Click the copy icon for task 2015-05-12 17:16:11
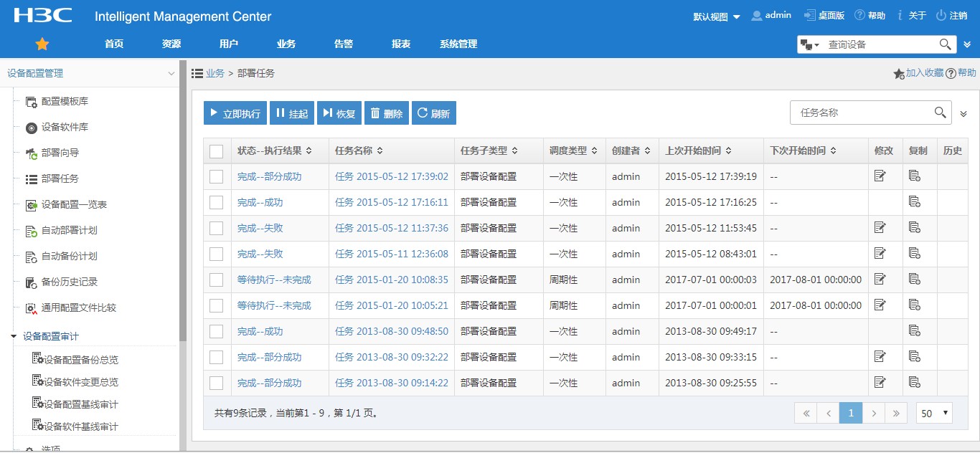 click(x=915, y=202)
